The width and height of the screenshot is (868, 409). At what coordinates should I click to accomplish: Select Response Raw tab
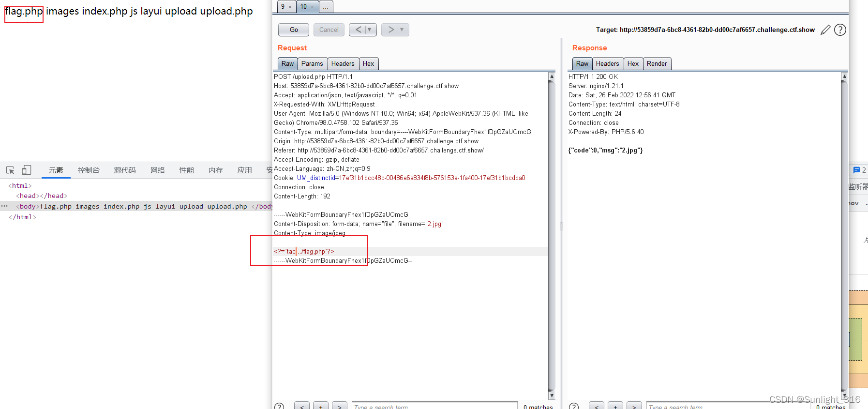click(x=582, y=63)
